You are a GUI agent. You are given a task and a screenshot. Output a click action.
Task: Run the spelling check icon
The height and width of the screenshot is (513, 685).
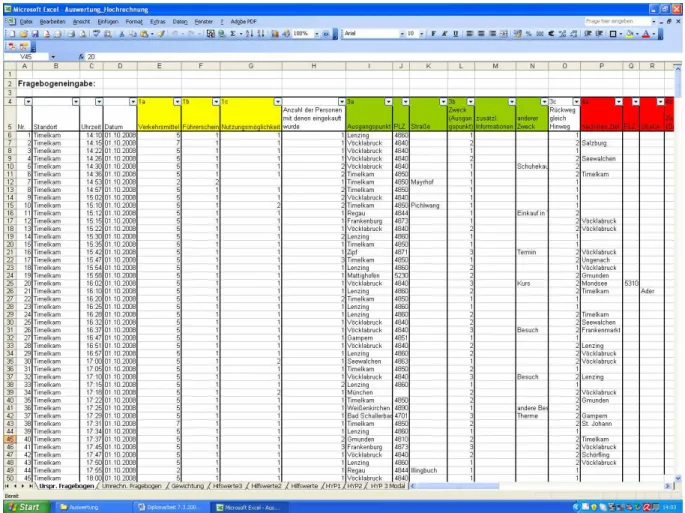click(x=97, y=34)
